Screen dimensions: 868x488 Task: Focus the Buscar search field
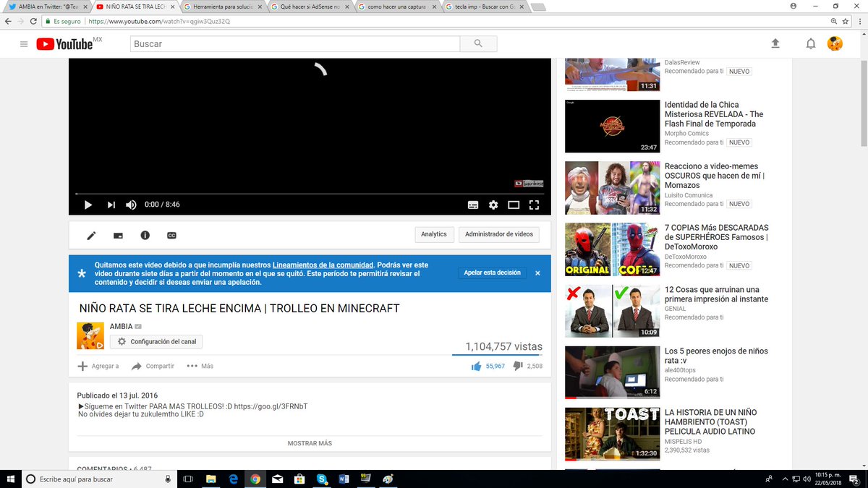(x=295, y=44)
